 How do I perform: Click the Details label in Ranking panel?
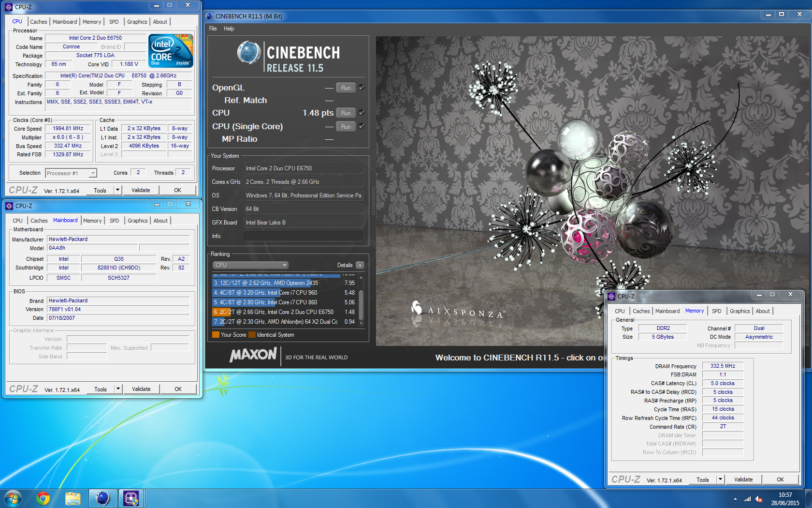click(x=345, y=265)
